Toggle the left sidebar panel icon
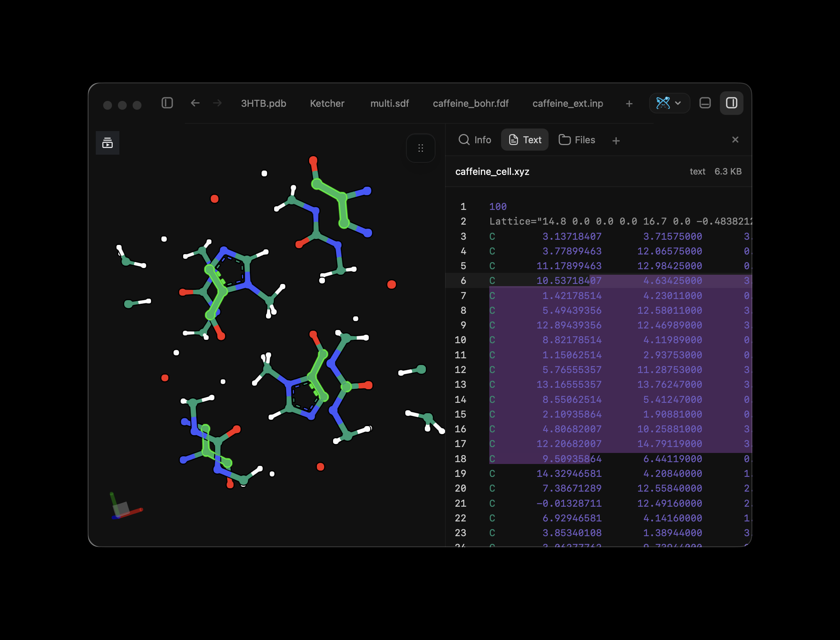Screen dimensions: 840x640 tap(167, 103)
